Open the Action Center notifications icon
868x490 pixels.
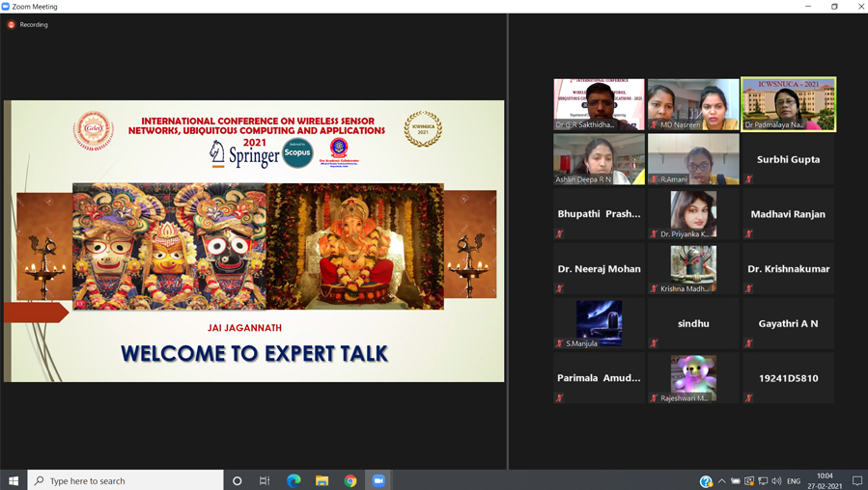click(856, 480)
